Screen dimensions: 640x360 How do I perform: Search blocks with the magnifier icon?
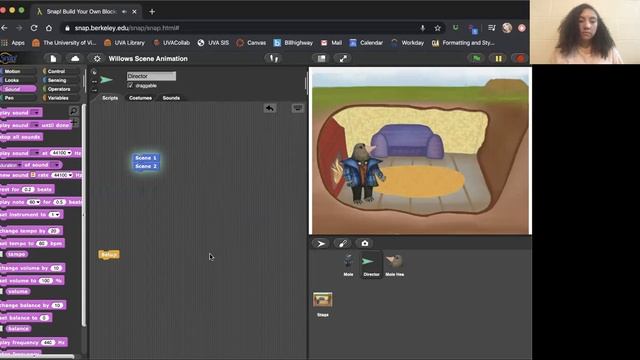pos(74,110)
